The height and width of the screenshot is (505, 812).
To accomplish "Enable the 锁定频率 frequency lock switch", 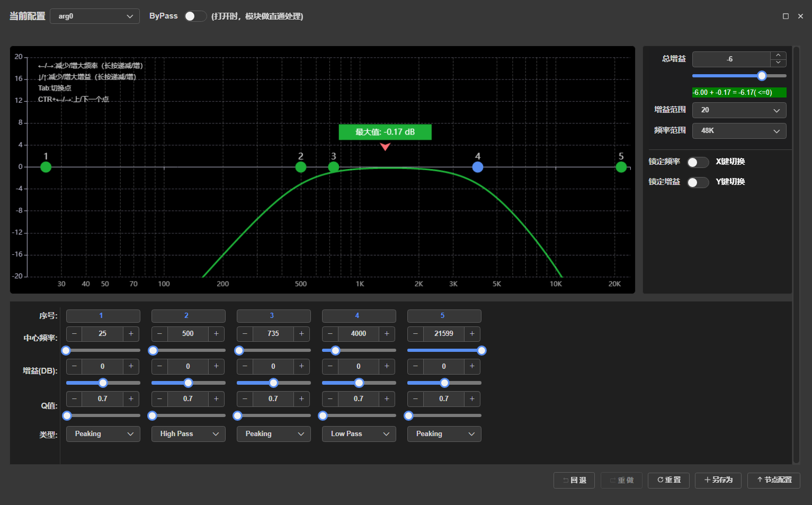I will (698, 162).
